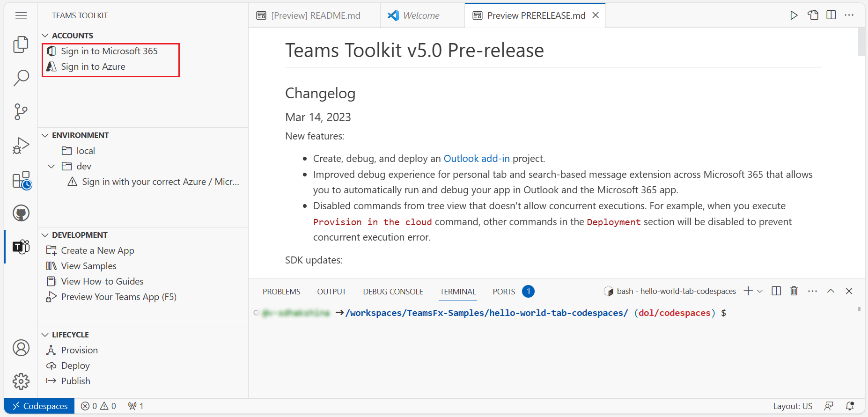Open the GitHub view icon
Viewport: 868px width, 417px height.
pyautogui.click(x=21, y=213)
